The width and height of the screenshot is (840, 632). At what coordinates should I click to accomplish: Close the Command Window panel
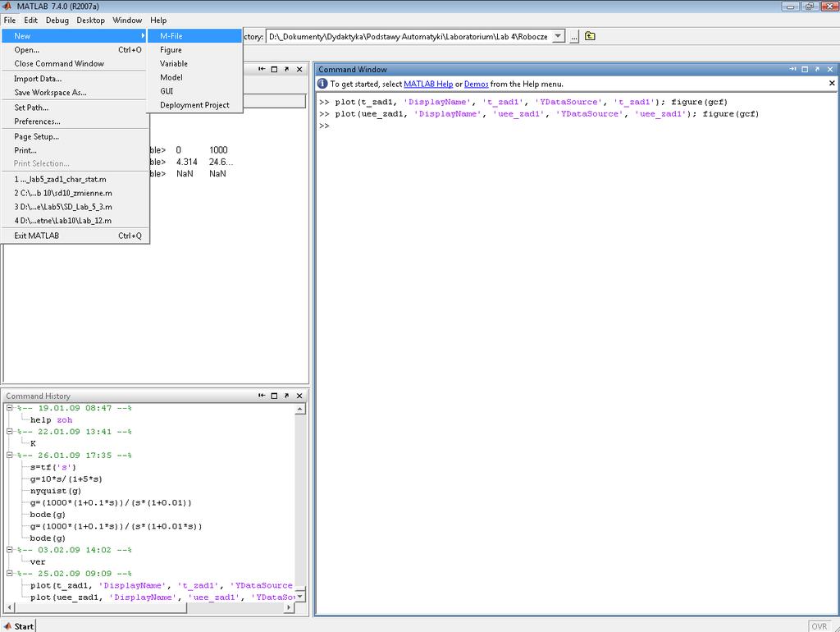point(830,69)
